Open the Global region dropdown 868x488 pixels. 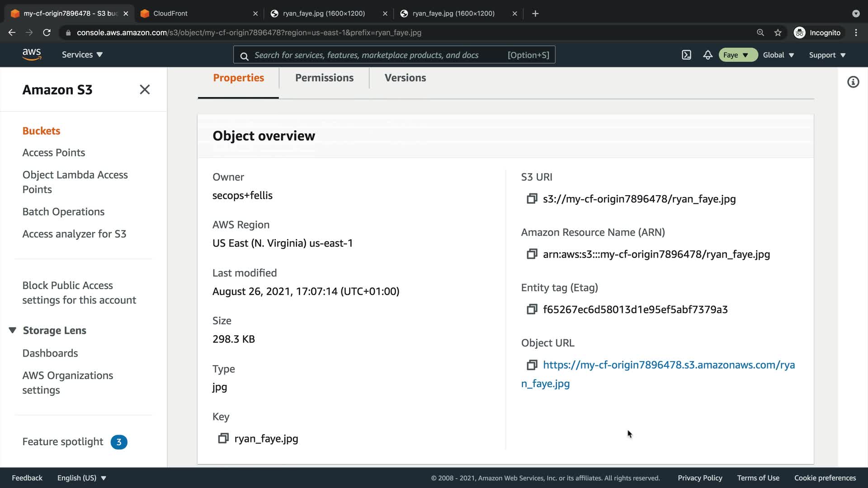click(x=778, y=55)
